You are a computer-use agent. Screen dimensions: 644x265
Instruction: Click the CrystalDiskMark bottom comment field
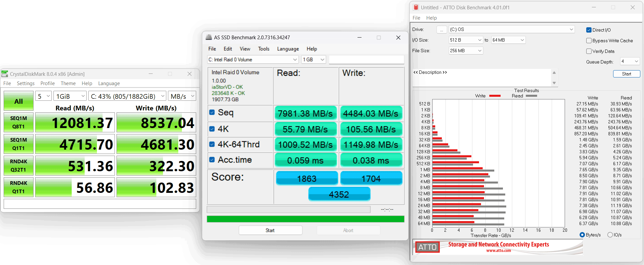pyautogui.click(x=100, y=204)
